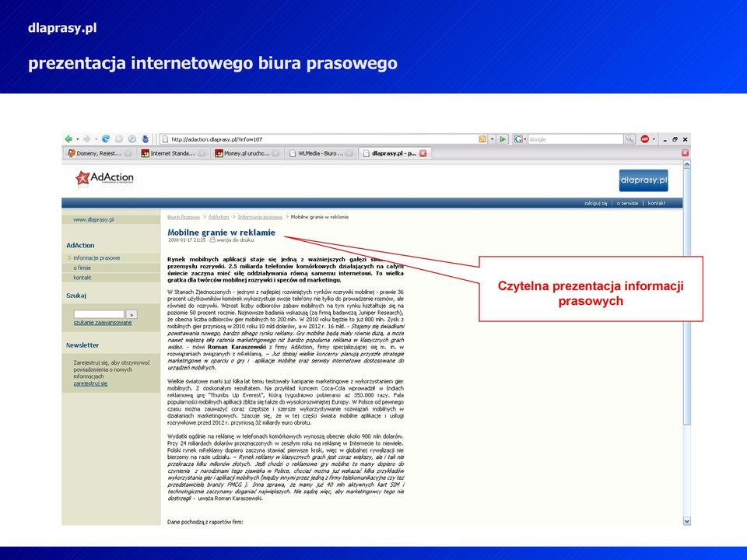Close the dlaprasy.pl tab with red X
The height and width of the screenshot is (560, 747).
(423, 153)
